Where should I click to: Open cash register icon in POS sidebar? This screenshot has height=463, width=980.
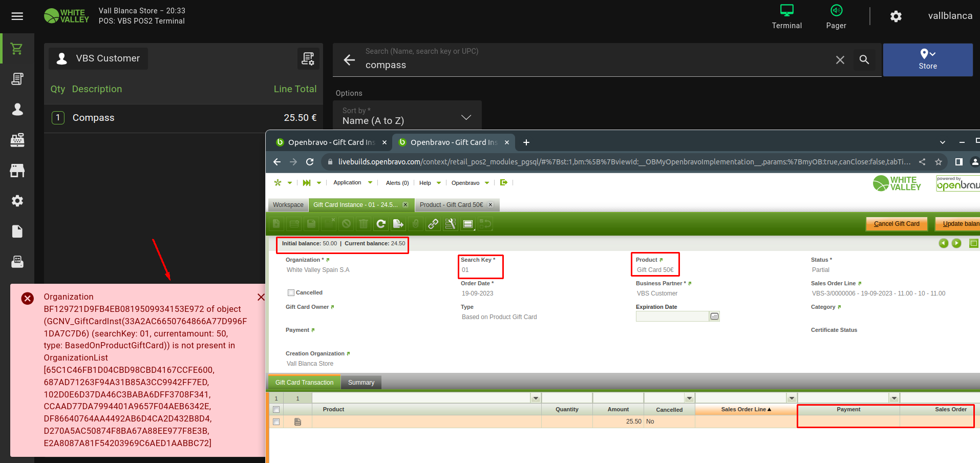(17, 140)
